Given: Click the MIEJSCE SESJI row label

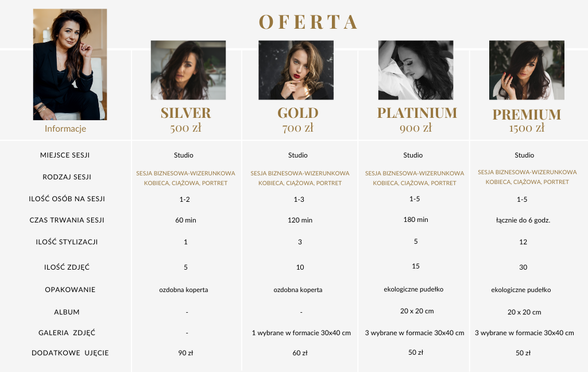Looking at the screenshot, I should 65,155.
